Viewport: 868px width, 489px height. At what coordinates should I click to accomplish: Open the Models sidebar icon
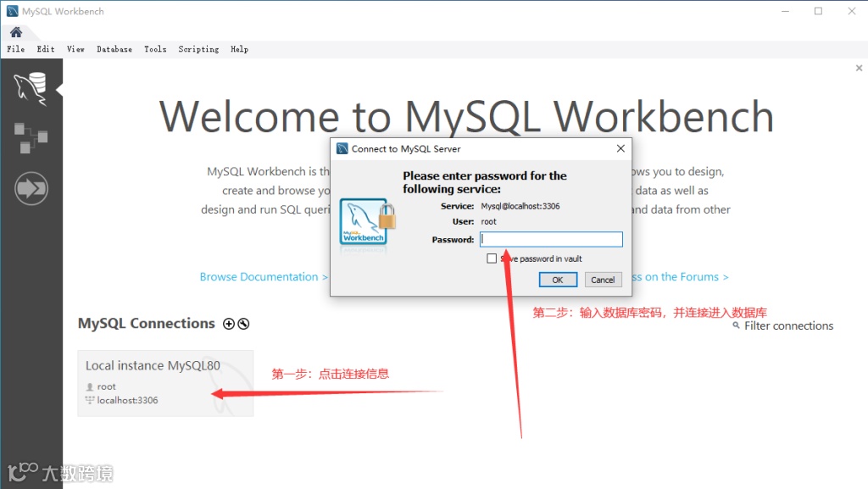click(31, 138)
